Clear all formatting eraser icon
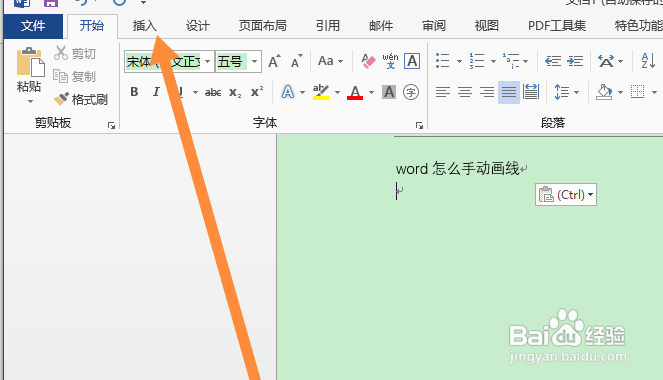 [368, 61]
